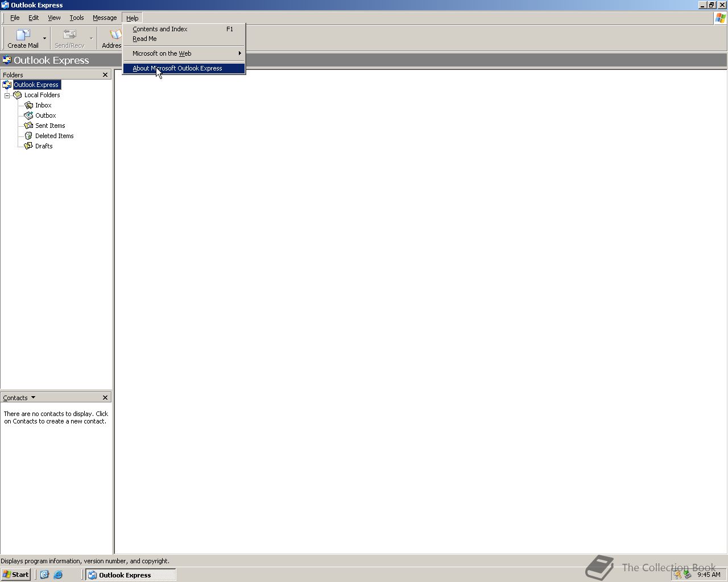Restore down the Outlook Express window

711,5
